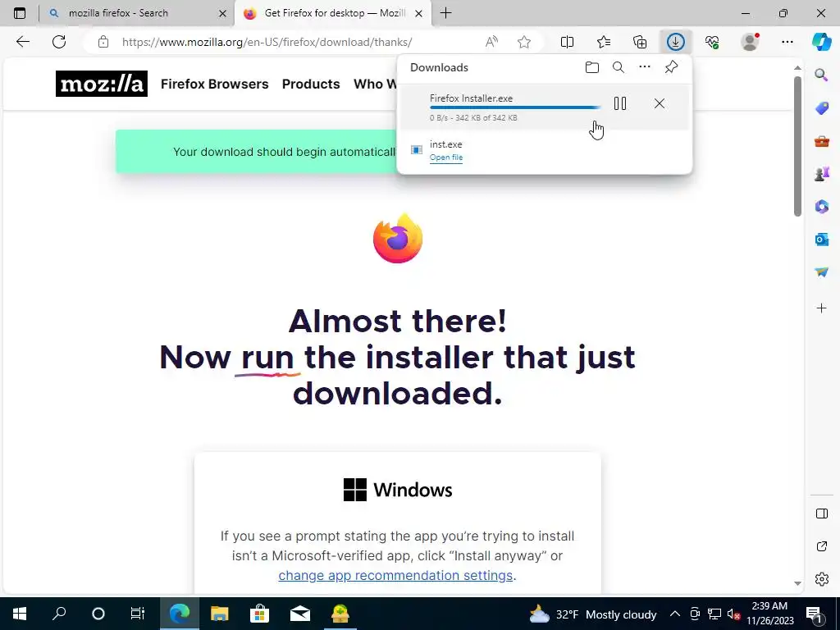
Task: Open Cortana circle on the taskbar
Action: [x=98, y=614]
